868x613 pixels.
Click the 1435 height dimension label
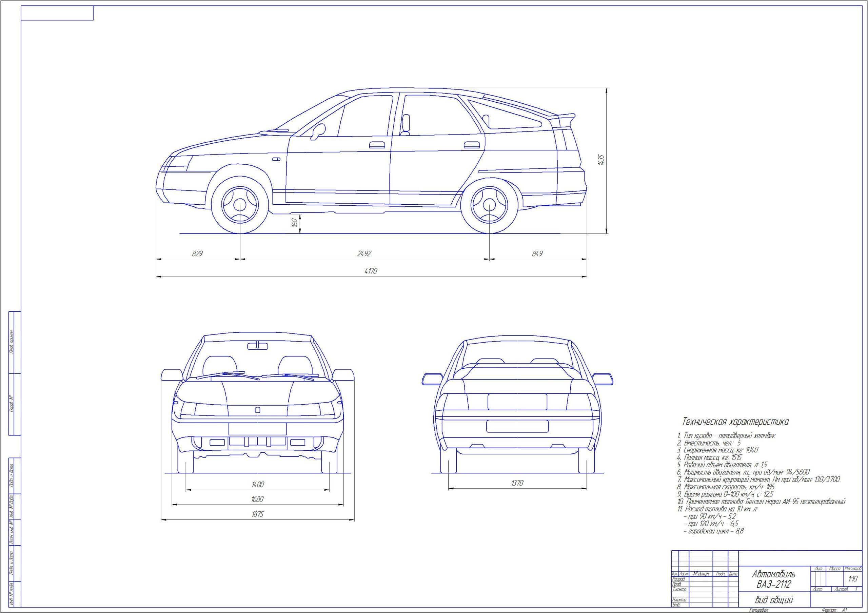pyautogui.click(x=601, y=160)
